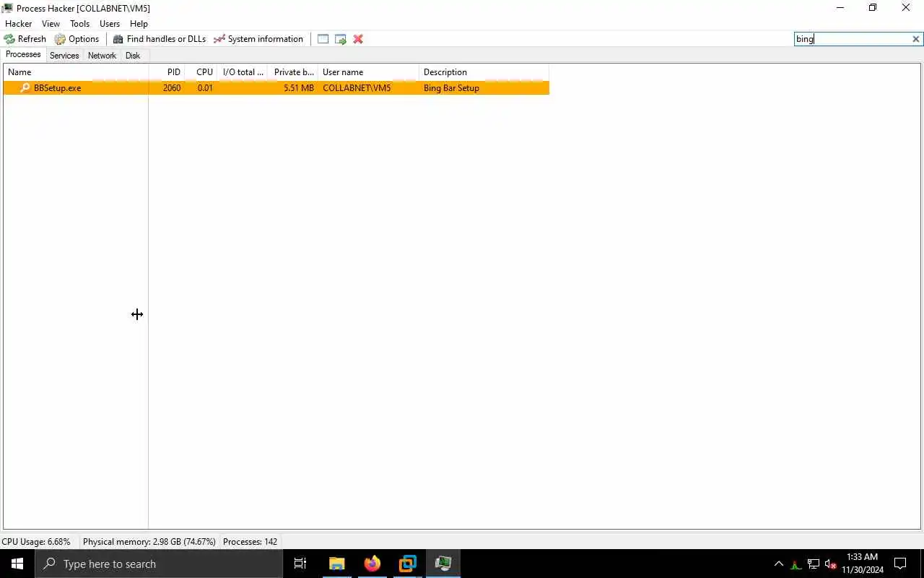Sort by I/O total column header
The width and height of the screenshot is (924, 578).
(243, 72)
